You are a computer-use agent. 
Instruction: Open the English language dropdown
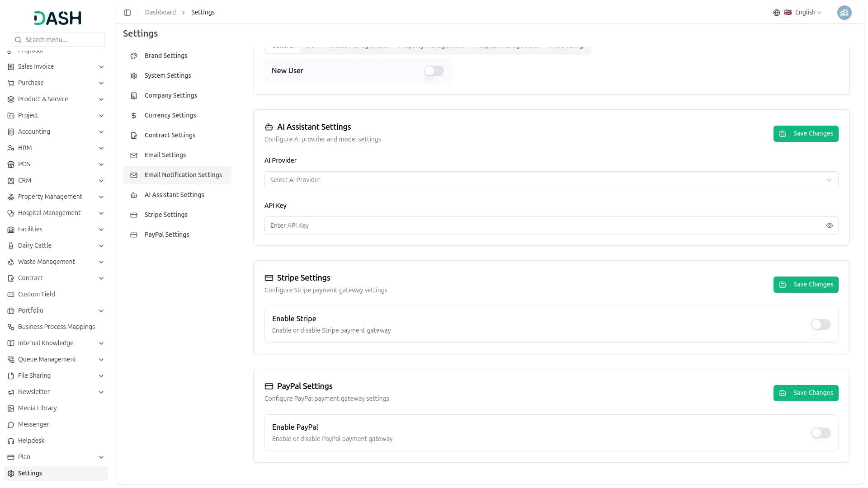(x=805, y=12)
